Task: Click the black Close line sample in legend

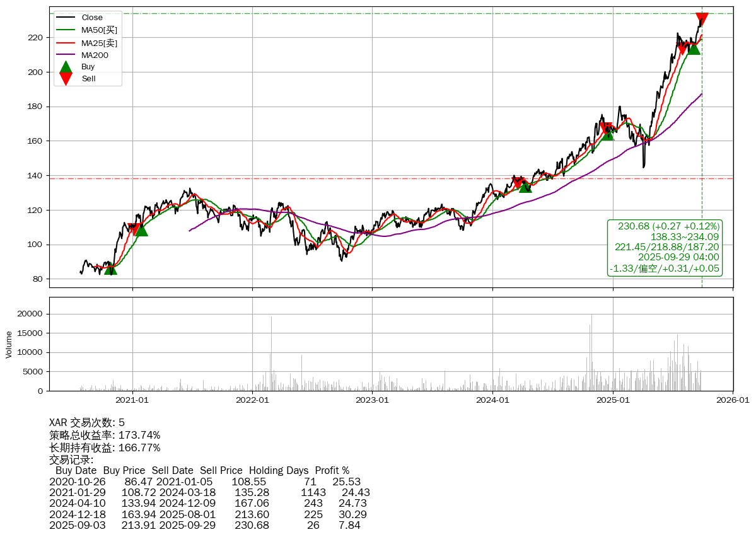Action: click(x=66, y=18)
